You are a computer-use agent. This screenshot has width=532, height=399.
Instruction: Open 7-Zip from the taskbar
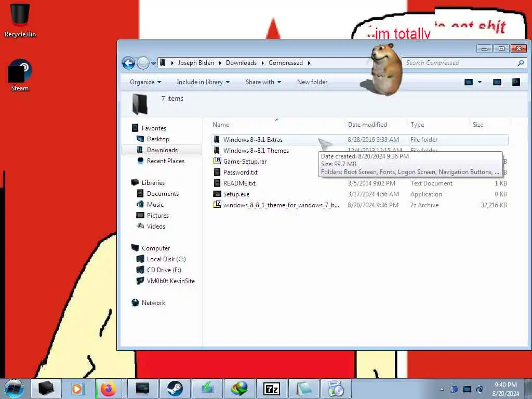[272, 389]
